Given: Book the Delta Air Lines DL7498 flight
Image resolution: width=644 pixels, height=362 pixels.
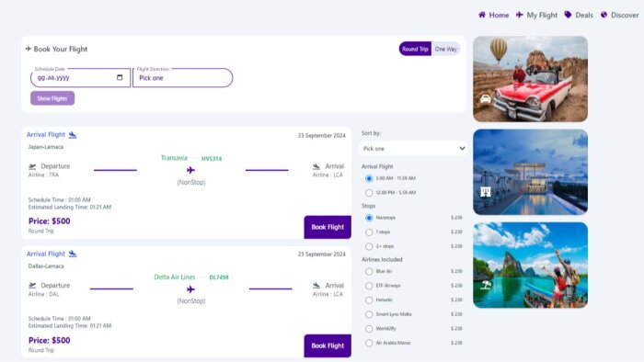Looking at the screenshot, I should 328,346.
